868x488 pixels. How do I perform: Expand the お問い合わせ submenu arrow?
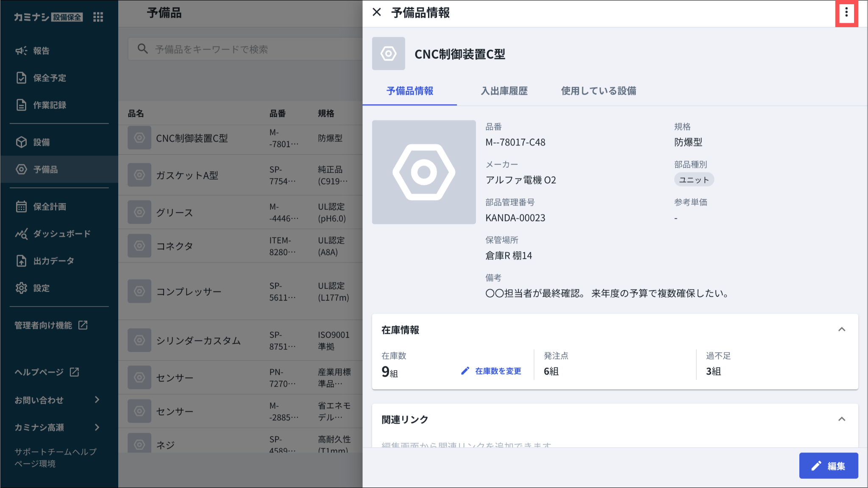click(x=97, y=400)
